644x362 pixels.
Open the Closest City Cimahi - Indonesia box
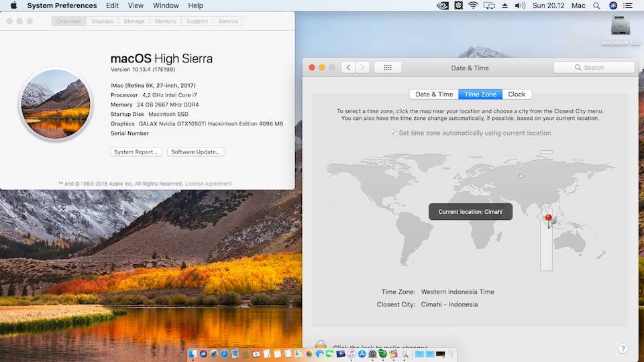click(x=449, y=304)
